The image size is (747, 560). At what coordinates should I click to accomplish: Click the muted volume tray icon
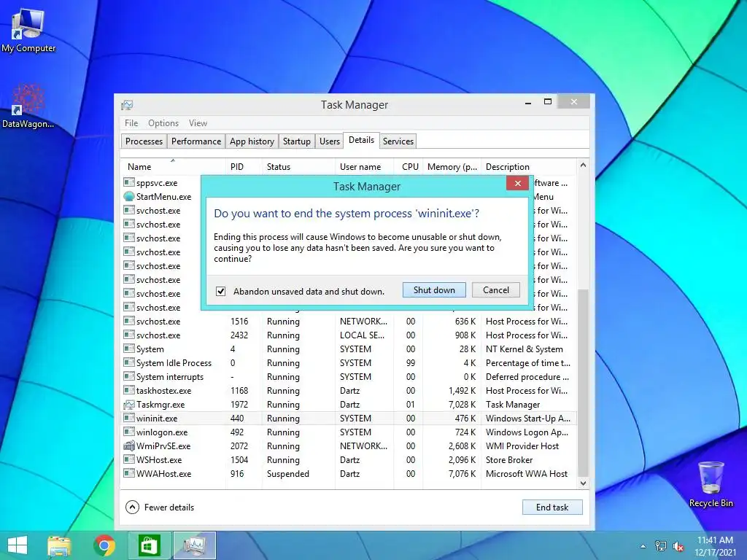(x=678, y=546)
